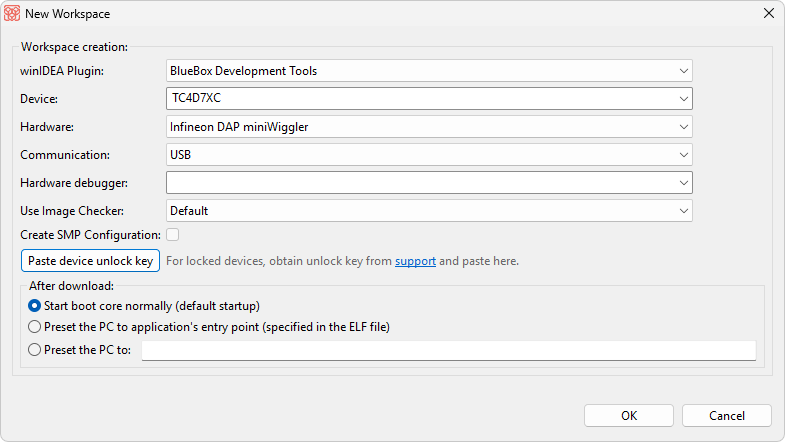The width and height of the screenshot is (785, 442).
Task: Open the winIDEA Plugin dropdown
Action: tap(429, 71)
